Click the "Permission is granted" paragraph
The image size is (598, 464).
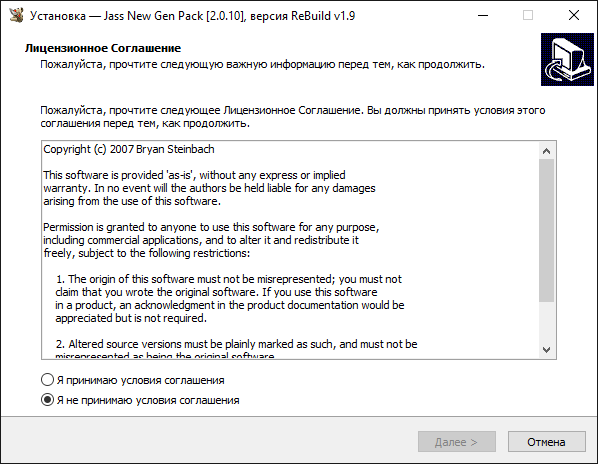click(x=211, y=240)
